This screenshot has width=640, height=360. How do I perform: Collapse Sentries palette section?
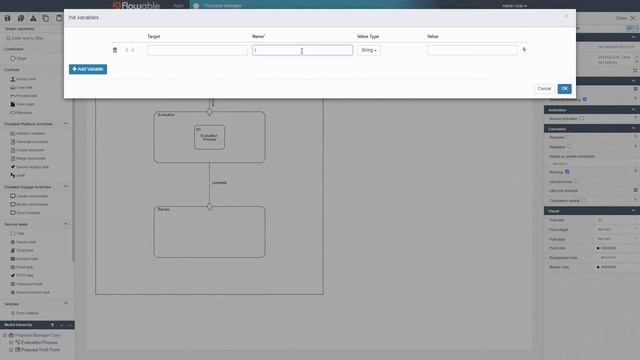tap(66, 304)
